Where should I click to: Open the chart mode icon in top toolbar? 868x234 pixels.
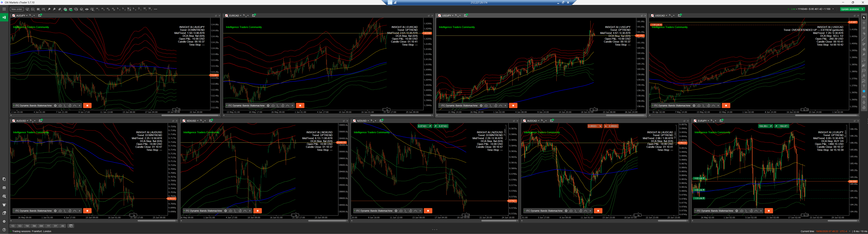pyautogui.click(x=27, y=9)
